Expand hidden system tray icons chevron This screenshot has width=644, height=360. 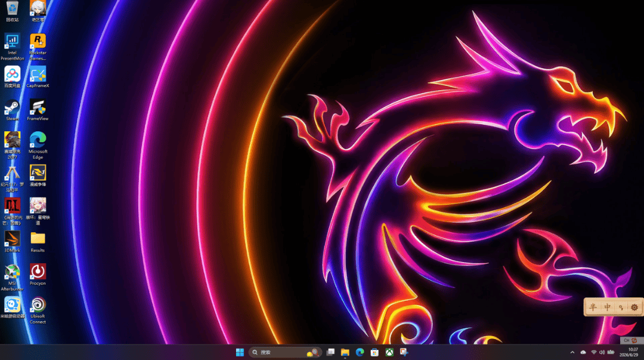pyautogui.click(x=572, y=352)
